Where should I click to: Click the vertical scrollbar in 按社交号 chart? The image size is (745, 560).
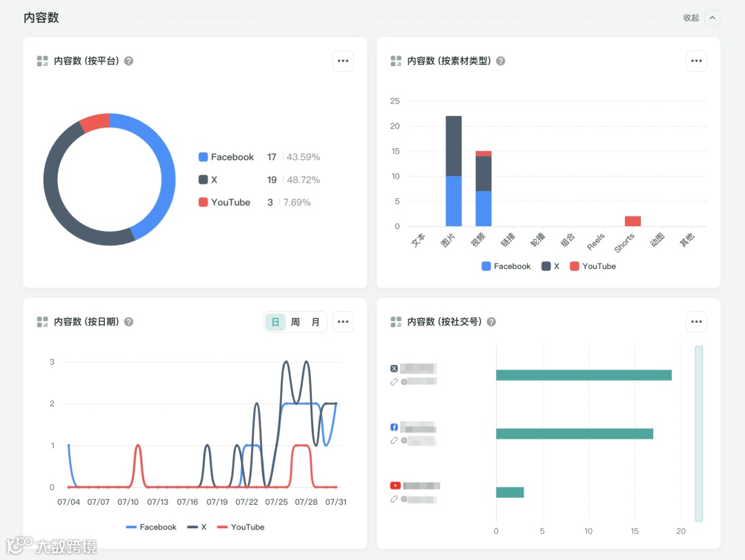click(x=698, y=434)
